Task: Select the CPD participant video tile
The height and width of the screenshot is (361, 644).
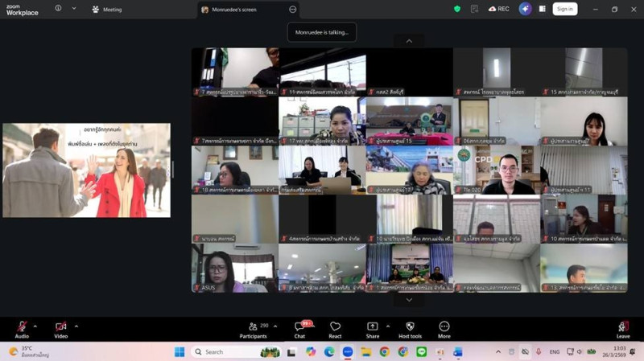Action: point(496,170)
